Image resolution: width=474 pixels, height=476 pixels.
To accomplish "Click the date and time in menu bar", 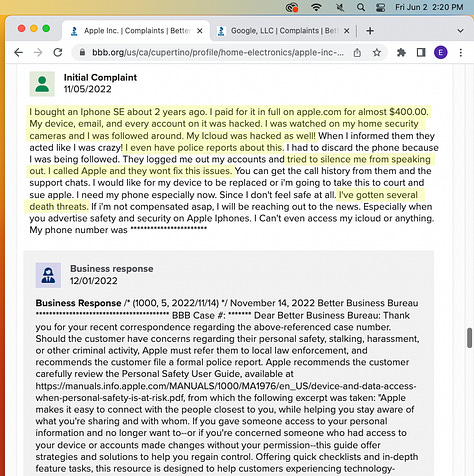I will [429, 7].
